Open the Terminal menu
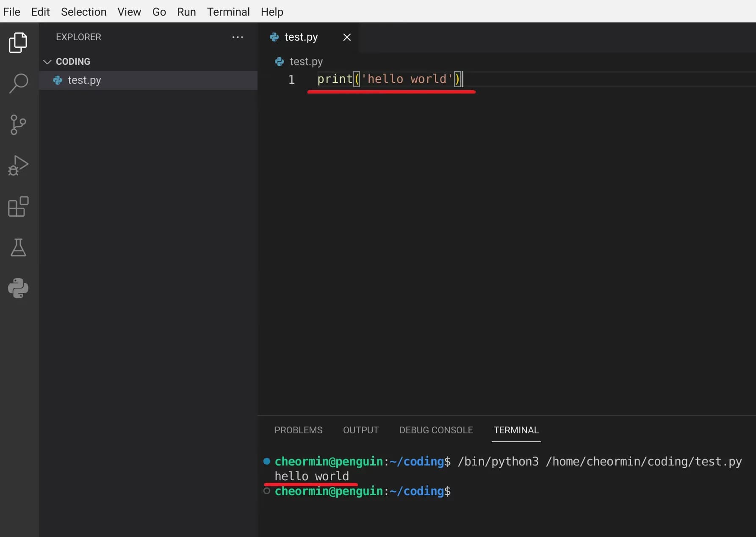Viewport: 756px width, 537px height. (x=228, y=12)
